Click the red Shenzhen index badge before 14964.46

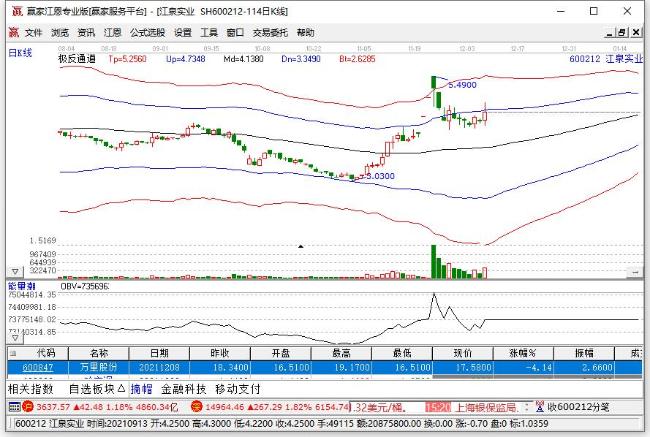coord(196,407)
